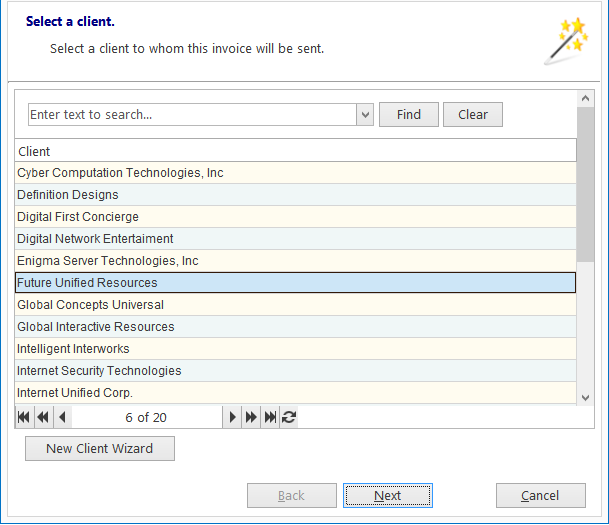
Task: Proceed with the Next button
Action: click(388, 495)
